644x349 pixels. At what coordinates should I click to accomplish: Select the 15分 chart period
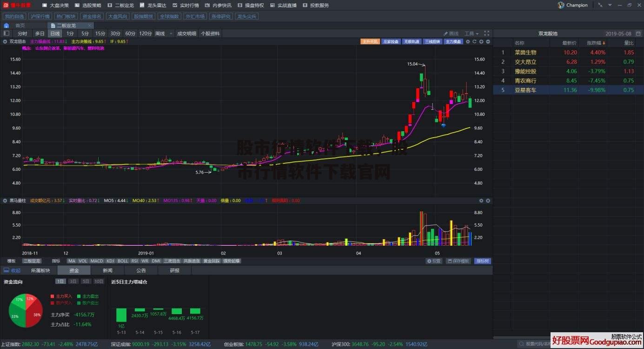point(100,34)
